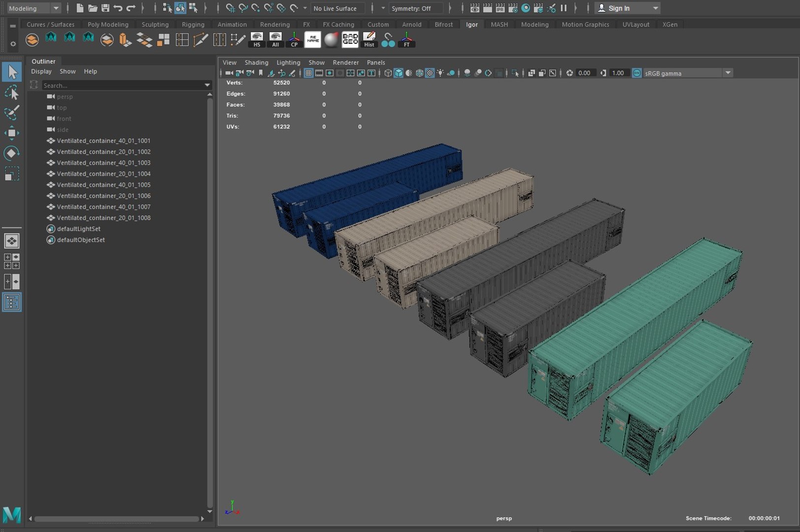The width and height of the screenshot is (800, 532).
Task: Click the All eye shelf icon
Action: click(275, 39)
